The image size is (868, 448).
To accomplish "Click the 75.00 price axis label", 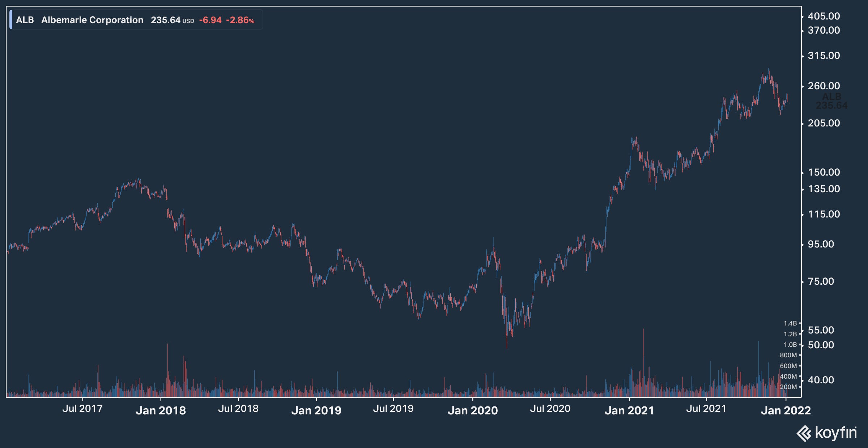I will 821,281.
